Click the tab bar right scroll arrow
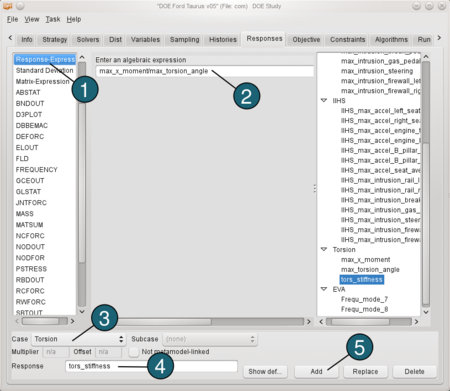Screen dimensions: 450x391 click(439, 38)
